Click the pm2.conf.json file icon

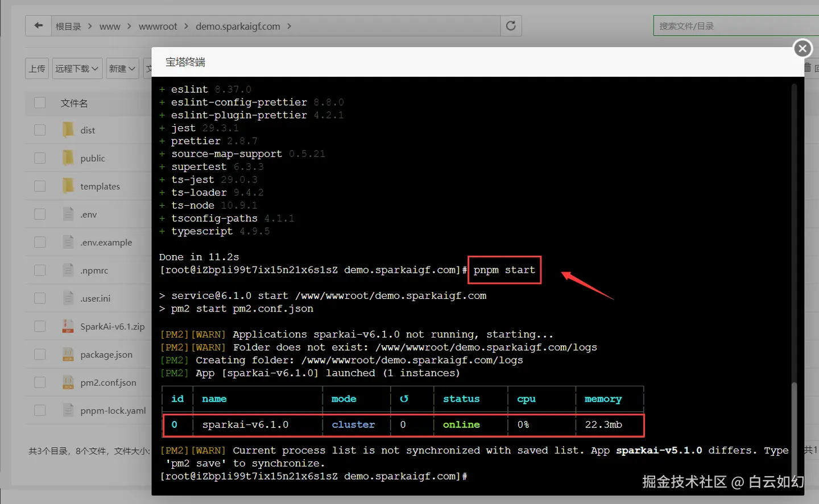click(68, 382)
